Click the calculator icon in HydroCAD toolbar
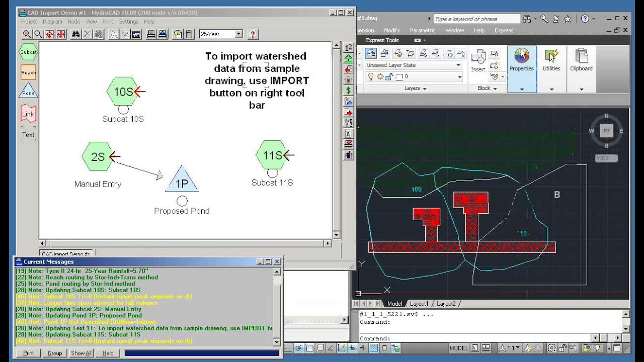This screenshot has height=362, width=644. click(x=189, y=34)
